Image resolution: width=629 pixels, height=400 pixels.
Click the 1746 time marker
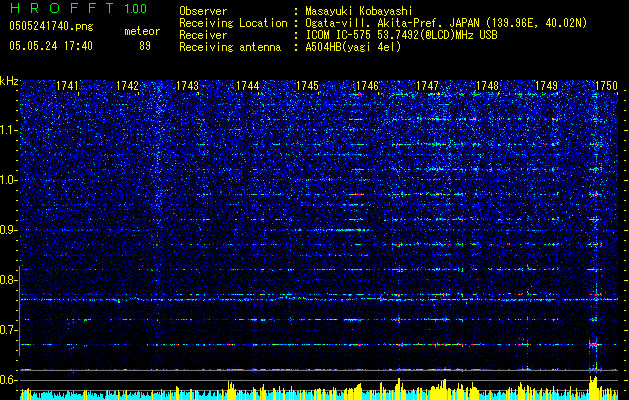click(x=367, y=86)
